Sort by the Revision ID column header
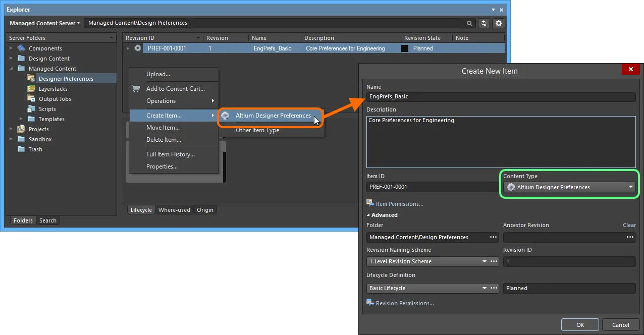The width and height of the screenshot is (644, 335). [x=163, y=38]
